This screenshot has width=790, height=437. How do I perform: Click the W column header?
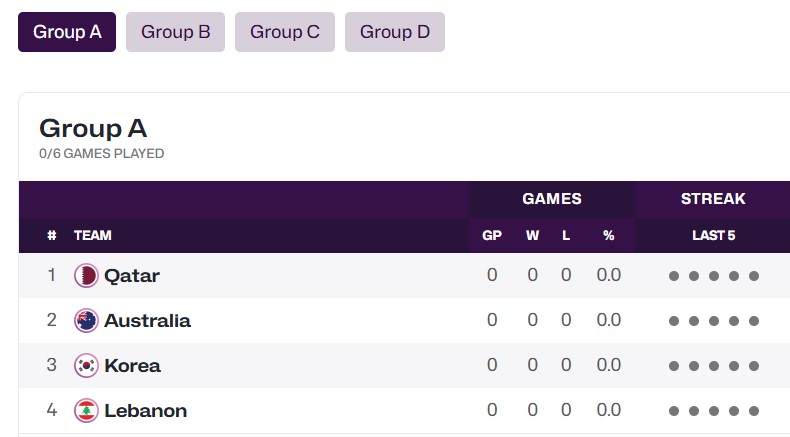[533, 235]
